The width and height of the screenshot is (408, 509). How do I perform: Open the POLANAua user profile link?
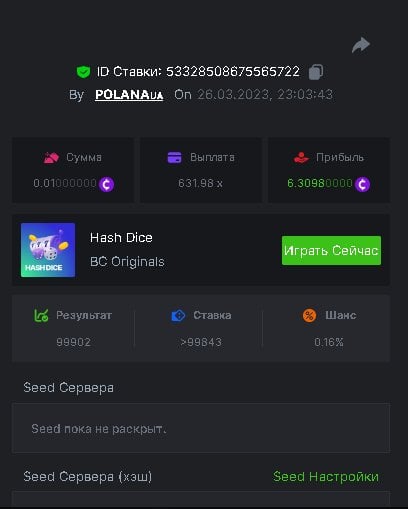(x=129, y=95)
